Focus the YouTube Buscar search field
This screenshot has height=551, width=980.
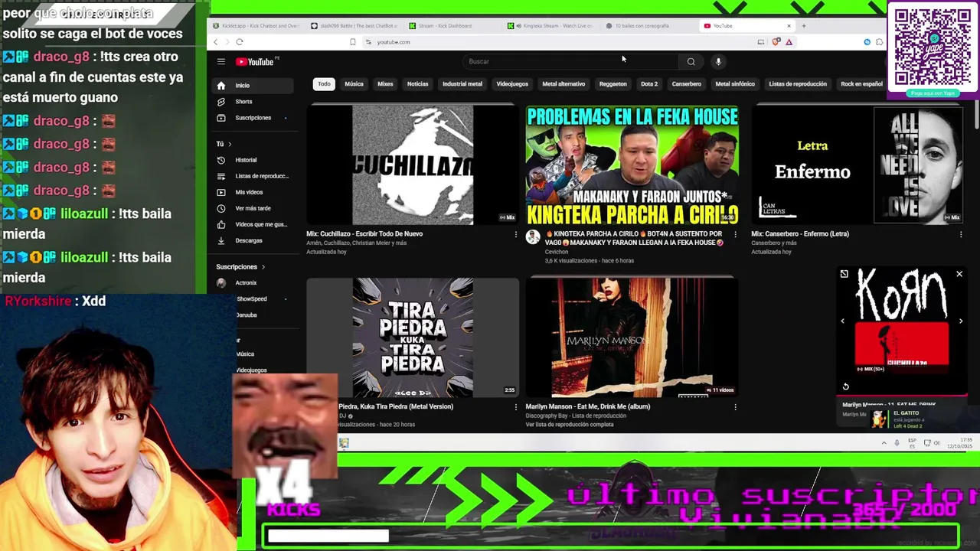[x=570, y=61]
